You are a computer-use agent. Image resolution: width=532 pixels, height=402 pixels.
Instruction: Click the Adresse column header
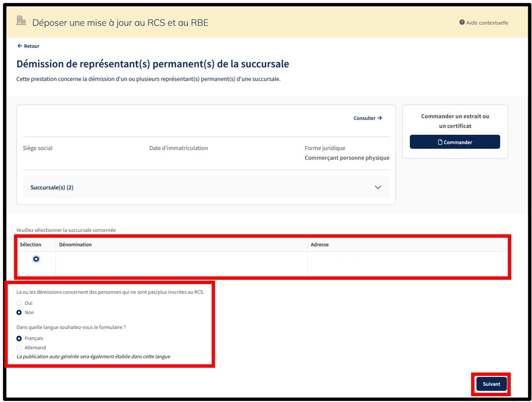click(319, 244)
